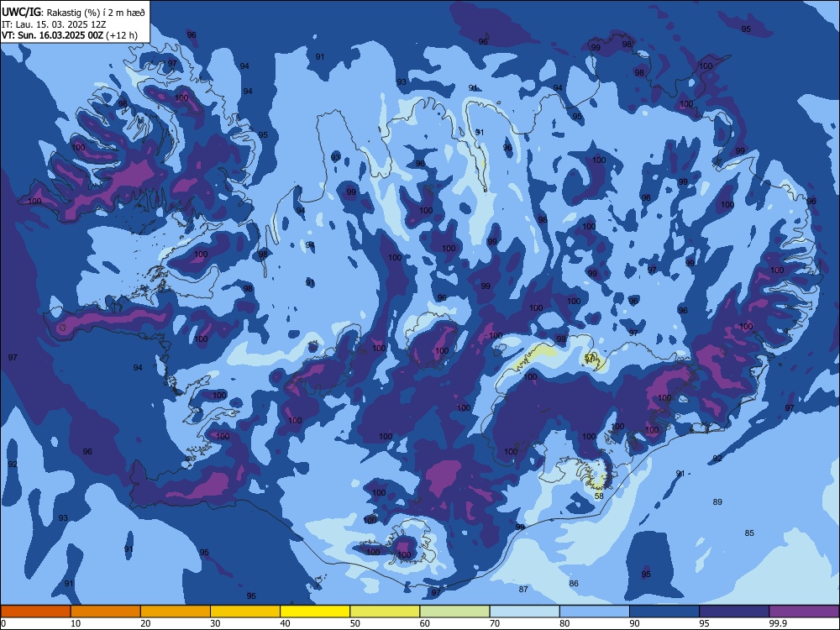Click the title 'UWC/IG: Rakastig (%) í 2 m hæð'
The height and width of the screenshot is (630, 840).
[73, 13]
